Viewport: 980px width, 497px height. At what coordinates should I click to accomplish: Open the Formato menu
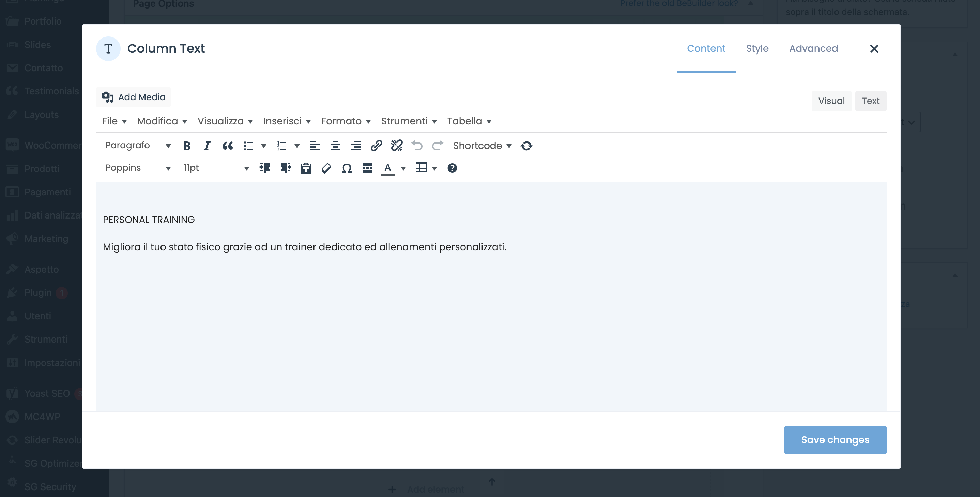pos(346,121)
